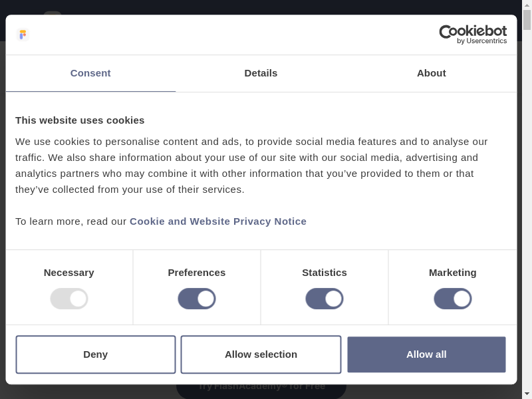Click the scrollbar up arrow
The width and height of the screenshot is (532, 399).
(x=527, y=5)
